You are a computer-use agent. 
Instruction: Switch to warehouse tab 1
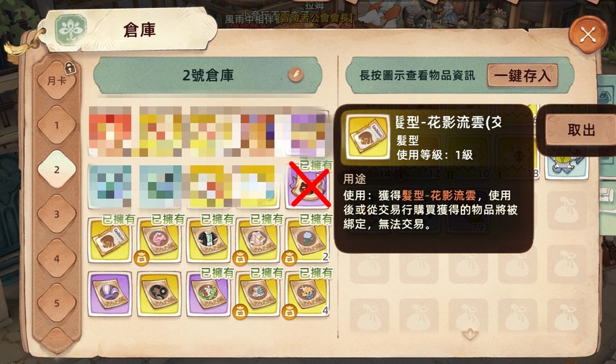57,125
